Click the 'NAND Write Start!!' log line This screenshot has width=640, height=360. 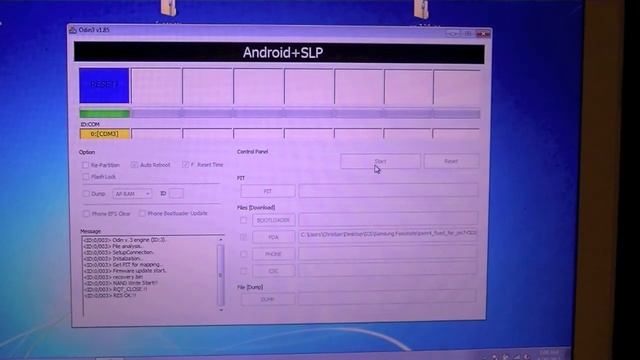tap(120, 283)
